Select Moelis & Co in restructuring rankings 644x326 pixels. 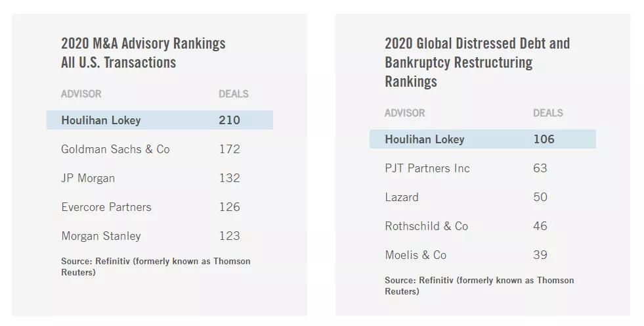[x=416, y=255]
